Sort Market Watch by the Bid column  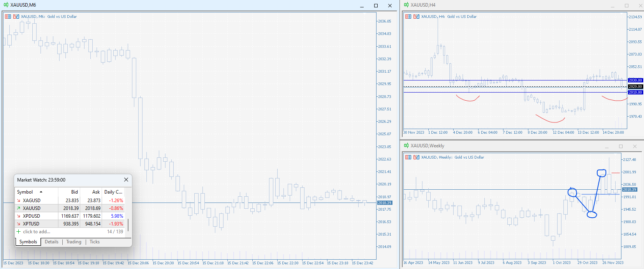(74, 192)
